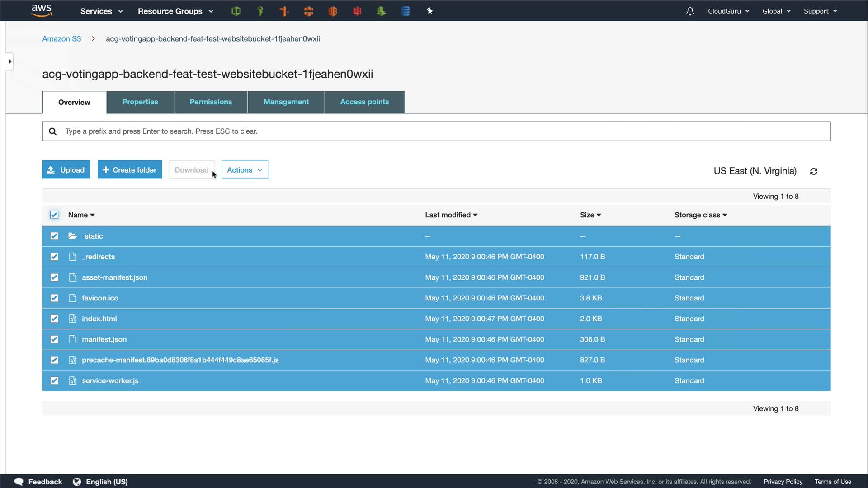Follow the Amazon S3 breadcrumb link
Image resolution: width=868 pixels, height=488 pixels.
61,39
